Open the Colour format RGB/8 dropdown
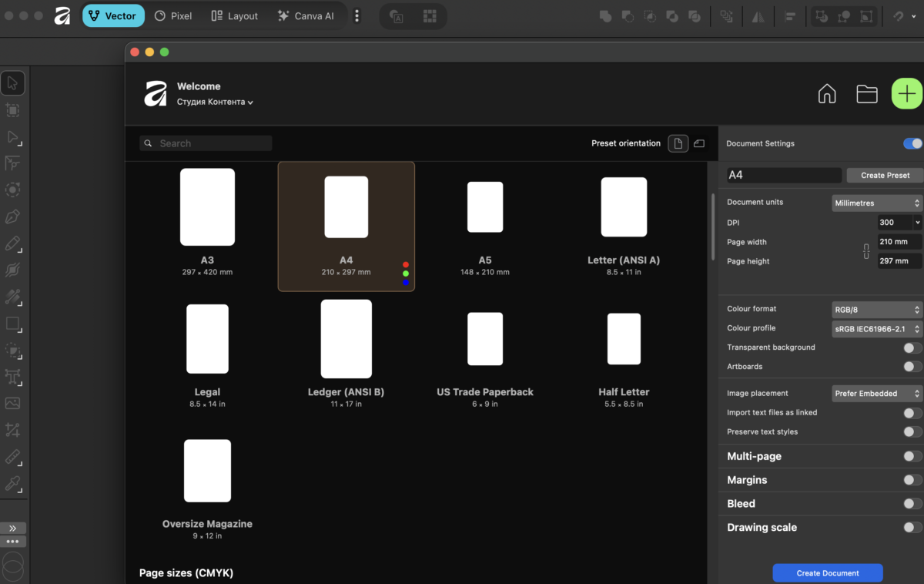Image resolution: width=924 pixels, height=584 pixels. coord(877,310)
